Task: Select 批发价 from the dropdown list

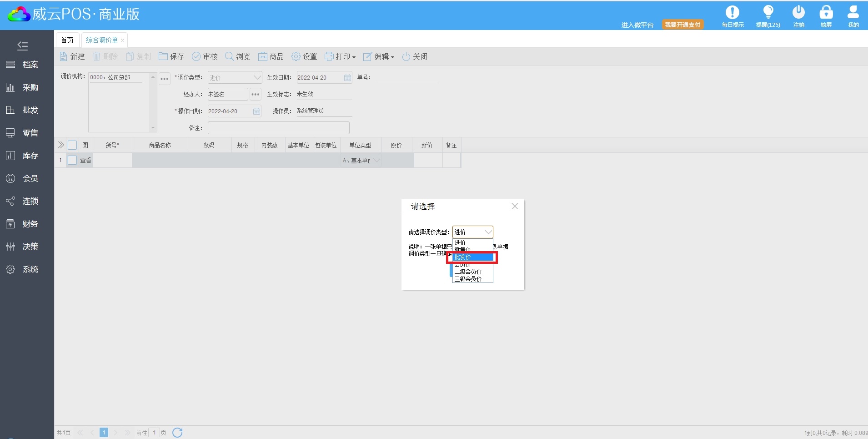Action: pyautogui.click(x=472, y=257)
